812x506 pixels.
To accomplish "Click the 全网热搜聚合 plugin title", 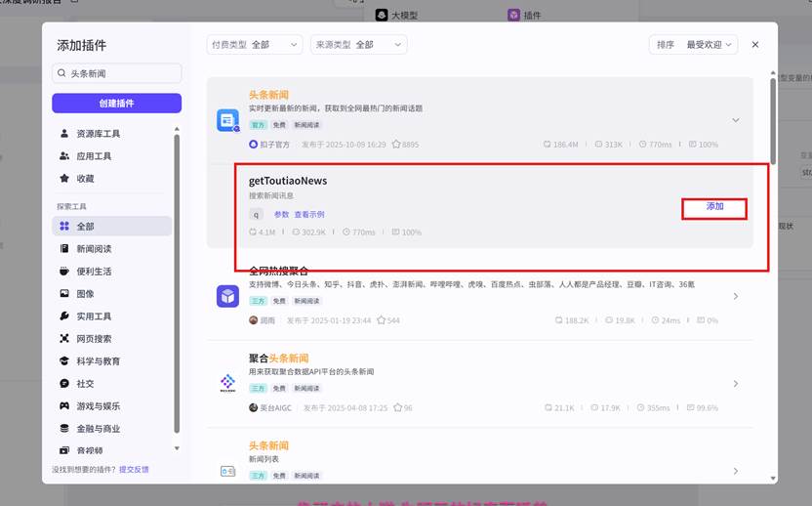I will click(x=278, y=271).
